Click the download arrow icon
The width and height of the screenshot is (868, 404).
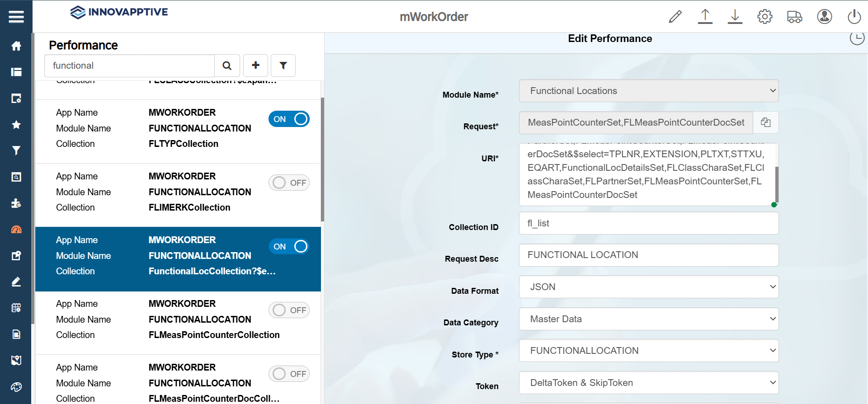[735, 17]
